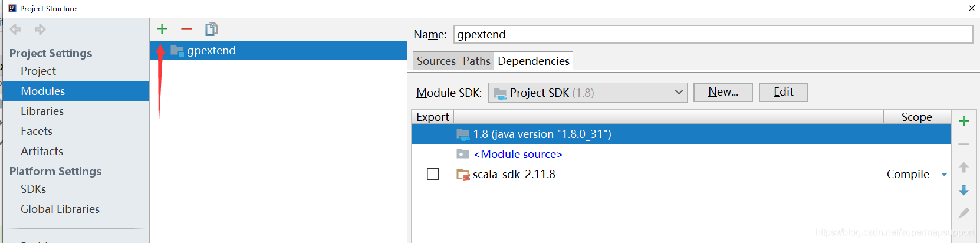This screenshot has height=243, width=980.
Task: Toggle export checkbox for scala-sdk-2.11.8
Action: click(x=433, y=174)
